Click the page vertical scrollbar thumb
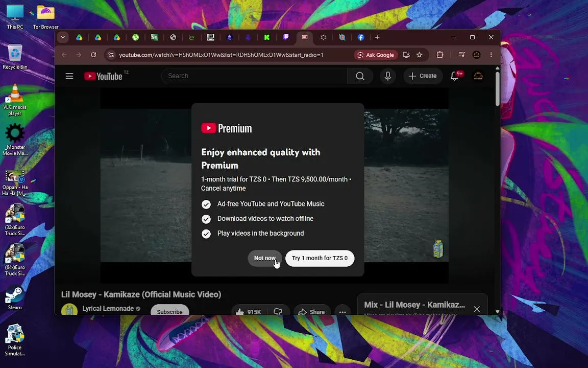This screenshot has height=368, width=588. pos(497,89)
